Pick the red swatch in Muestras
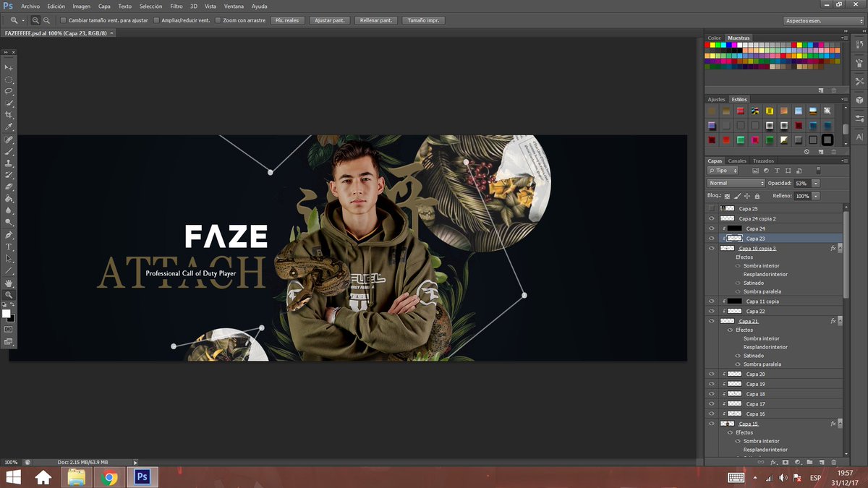The height and width of the screenshot is (488, 868). pos(709,44)
